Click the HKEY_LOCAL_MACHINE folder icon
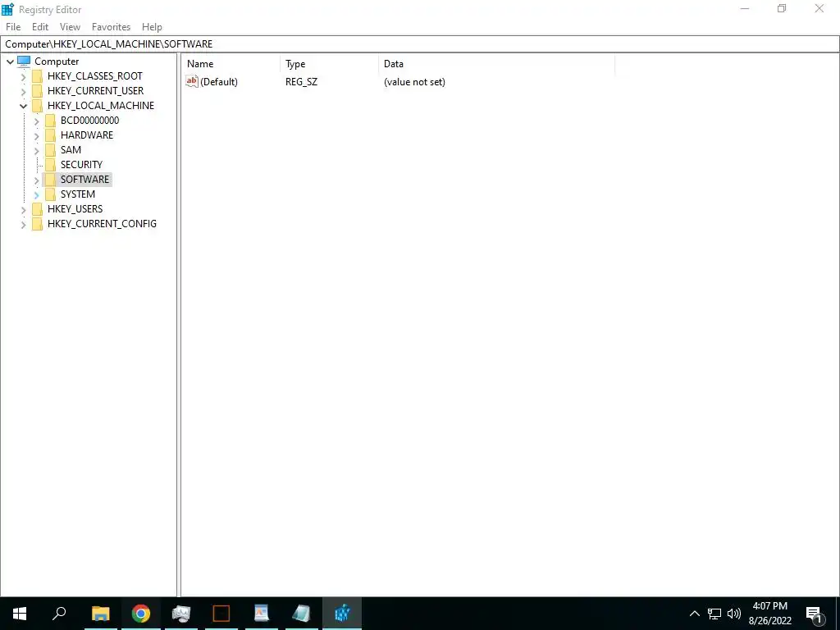Screen dimensions: 840x630 point(37,106)
